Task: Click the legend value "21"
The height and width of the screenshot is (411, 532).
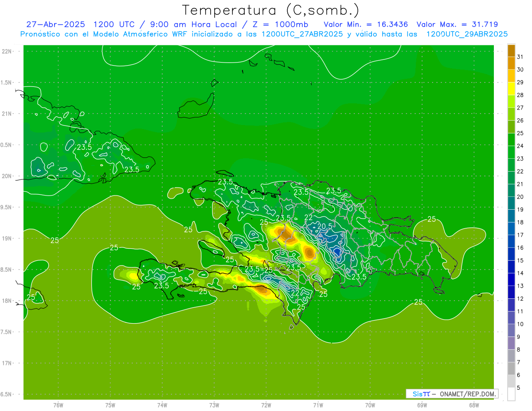Action: click(x=520, y=184)
